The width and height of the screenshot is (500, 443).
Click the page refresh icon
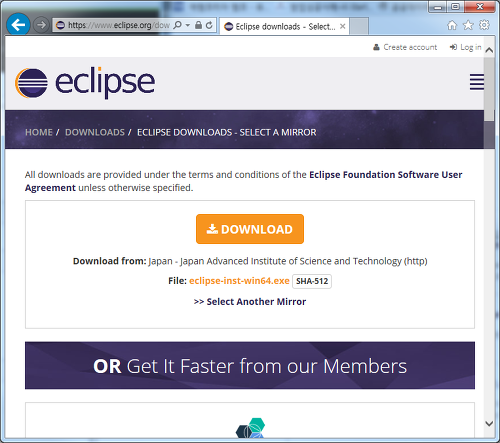[x=209, y=25]
